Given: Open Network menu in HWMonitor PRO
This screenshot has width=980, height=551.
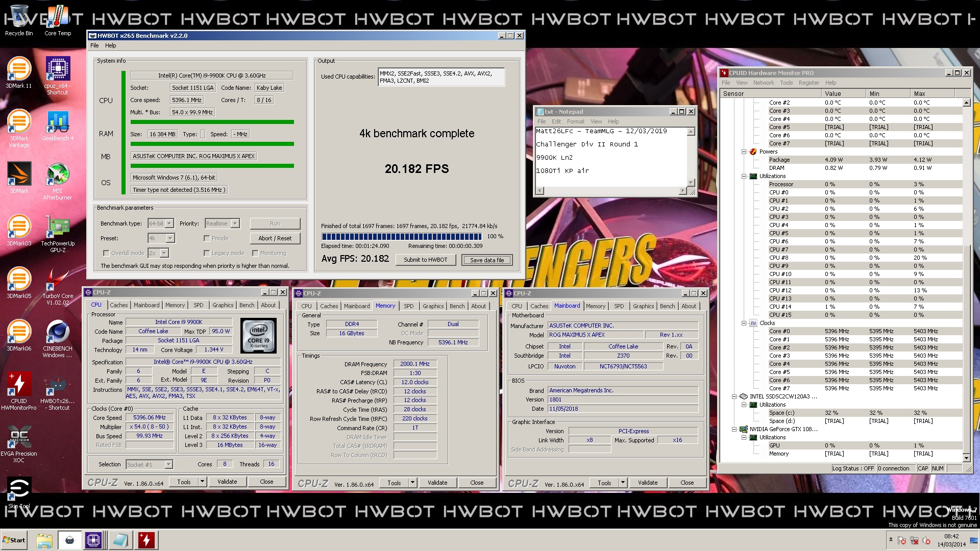Looking at the screenshot, I should 764,83.
